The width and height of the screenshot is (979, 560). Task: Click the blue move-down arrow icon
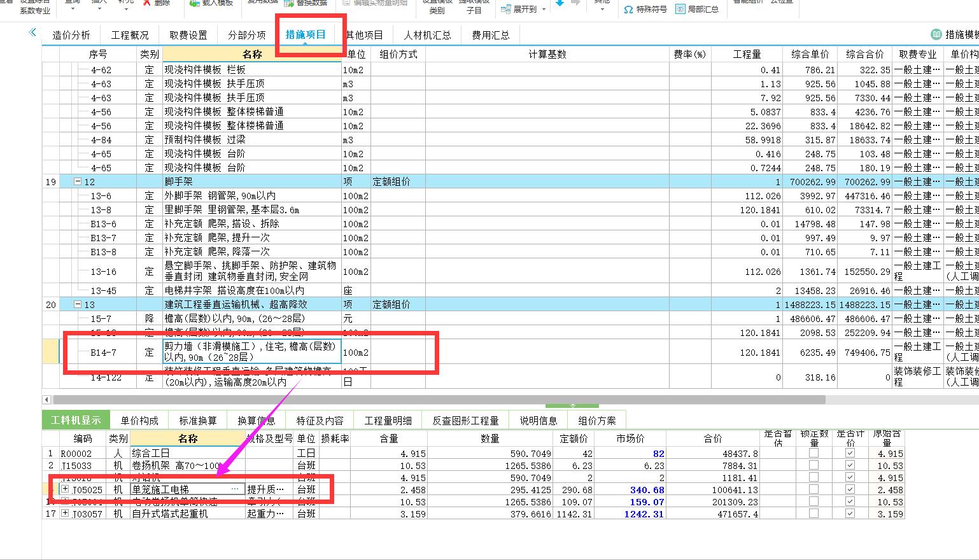click(x=560, y=3)
